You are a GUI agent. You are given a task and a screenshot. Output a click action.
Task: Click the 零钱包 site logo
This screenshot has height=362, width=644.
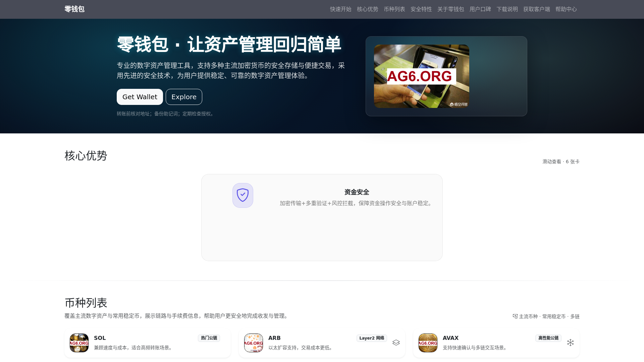tap(74, 9)
